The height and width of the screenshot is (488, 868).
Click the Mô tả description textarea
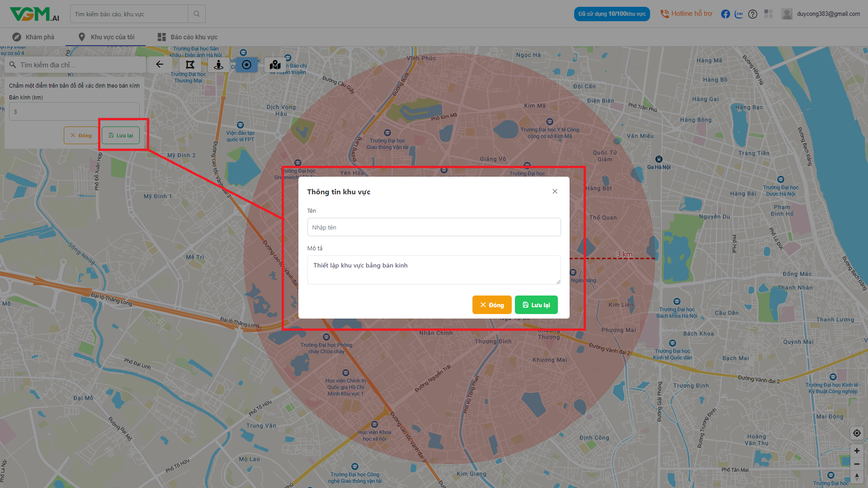(434, 270)
